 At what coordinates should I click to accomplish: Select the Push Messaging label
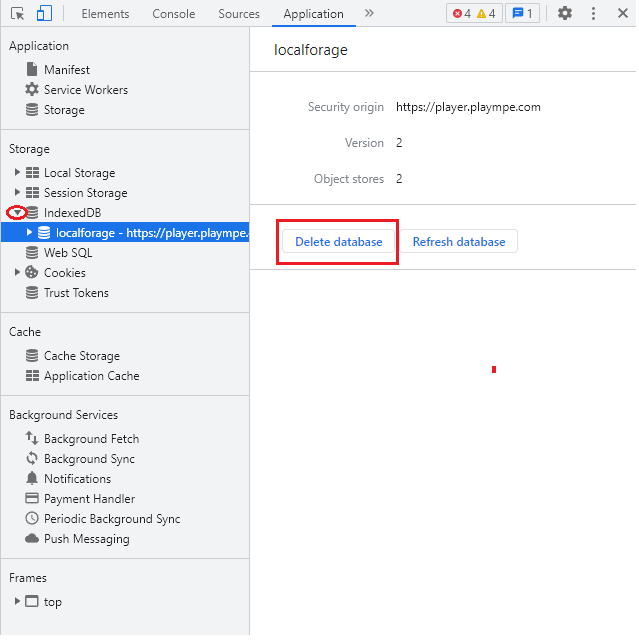tap(87, 541)
